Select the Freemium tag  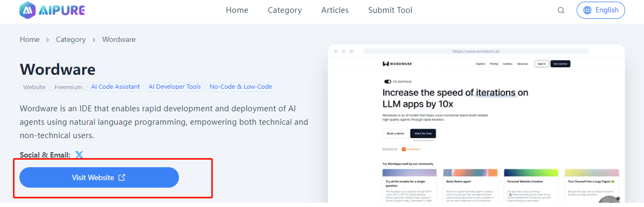coord(68,87)
